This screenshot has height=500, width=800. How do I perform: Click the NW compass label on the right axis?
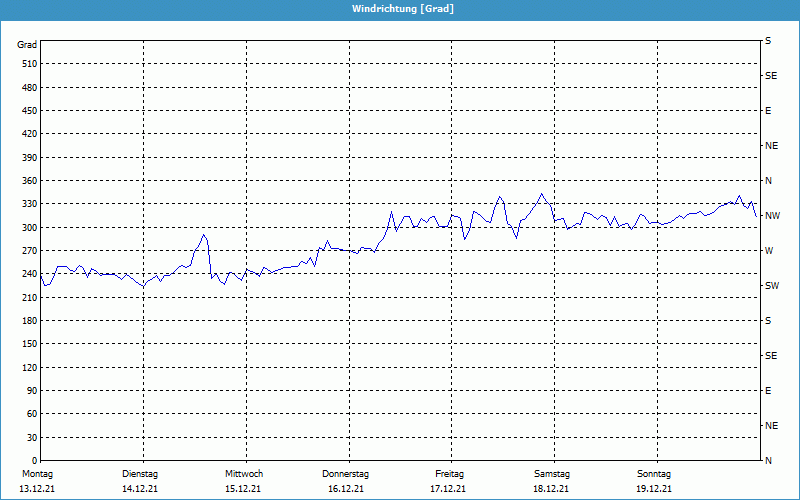(x=772, y=216)
